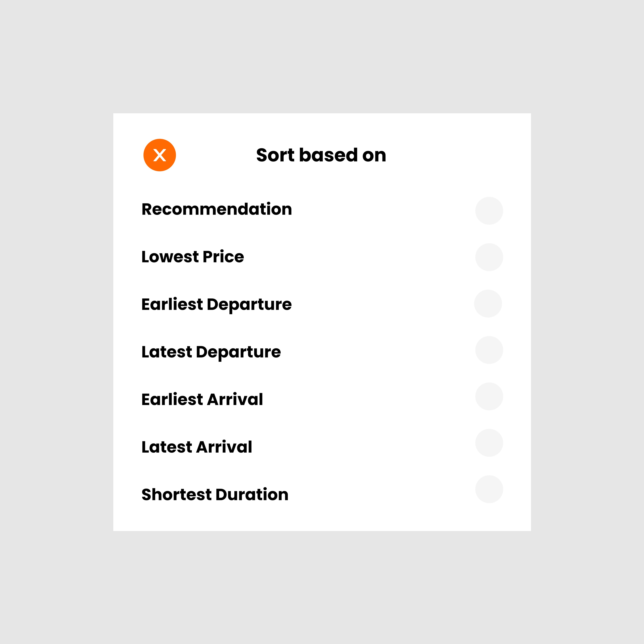Pick Latest Departure from the sort list

point(211,352)
